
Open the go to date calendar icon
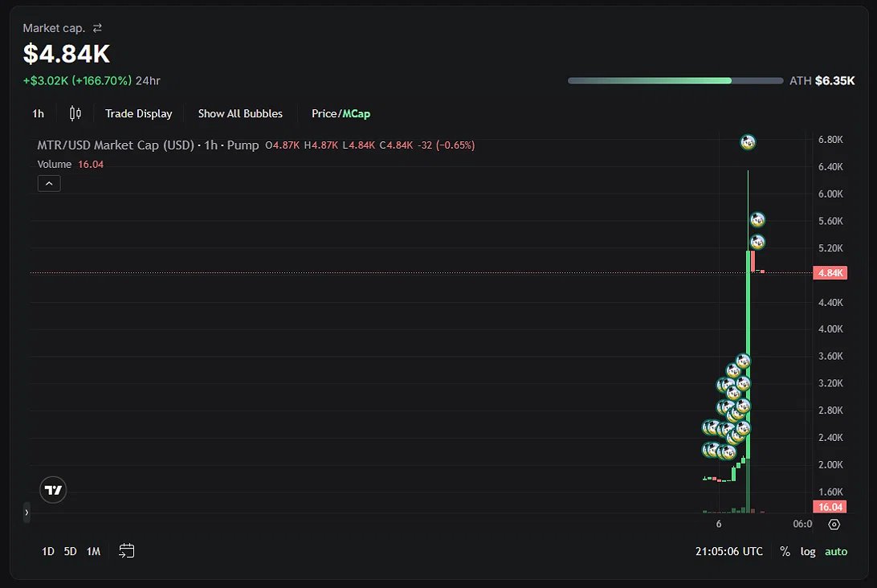click(126, 551)
